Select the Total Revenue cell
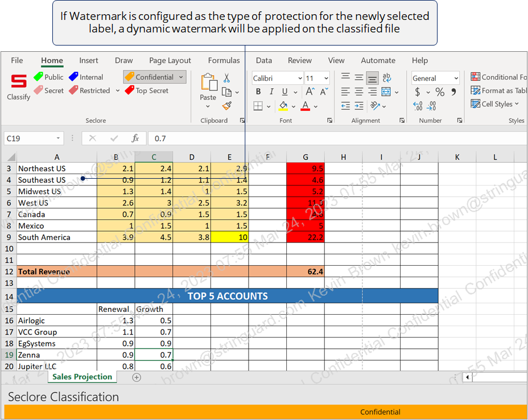Viewport: 528px width, 420px height. 57,271
